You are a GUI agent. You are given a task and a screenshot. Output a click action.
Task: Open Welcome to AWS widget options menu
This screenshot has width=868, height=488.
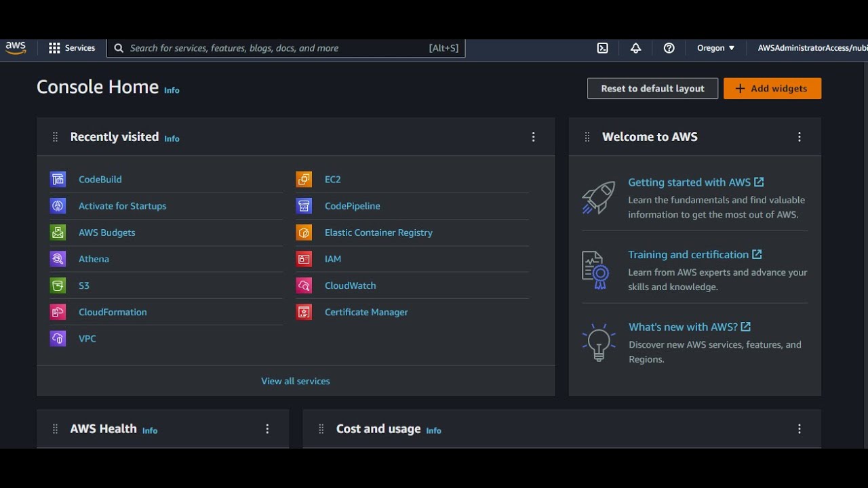pyautogui.click(x=800, y=137)
